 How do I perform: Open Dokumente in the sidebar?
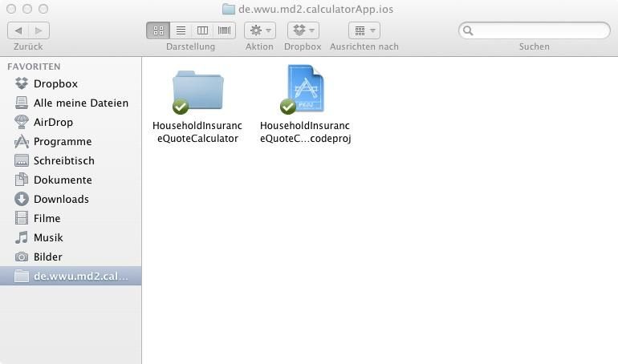[x=71, y=180]
